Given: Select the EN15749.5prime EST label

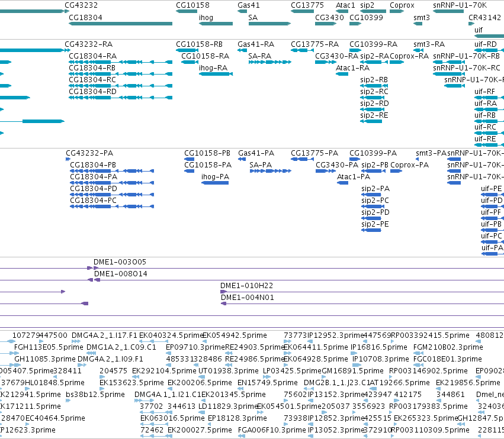Looking at the screenshot, I should 268,383.
